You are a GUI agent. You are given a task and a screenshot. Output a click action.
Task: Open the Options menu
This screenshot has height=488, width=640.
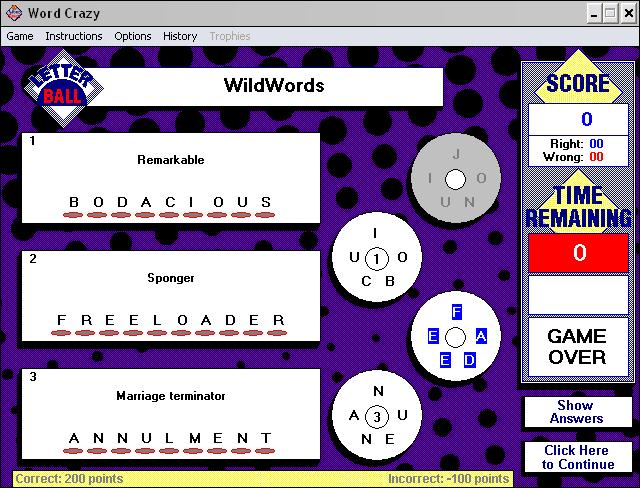pos(133,36)
